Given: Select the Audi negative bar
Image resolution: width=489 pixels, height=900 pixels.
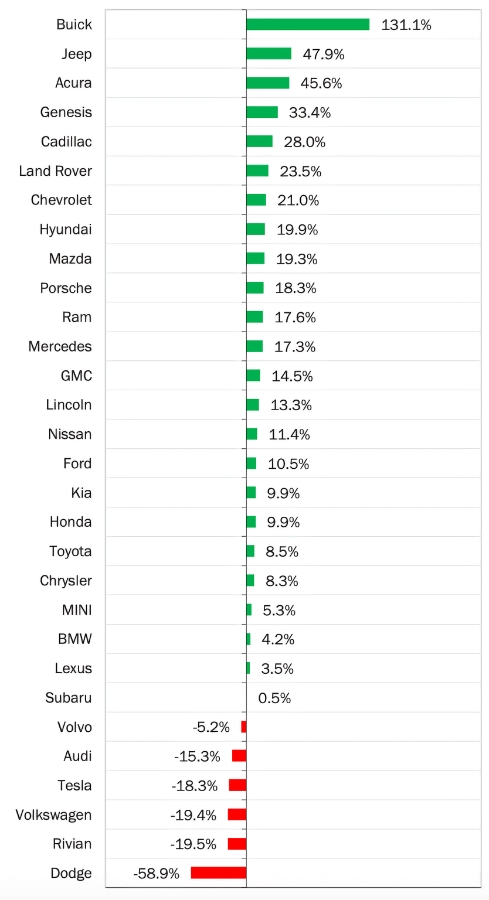Looking at the screenshot, I should 239,756.
